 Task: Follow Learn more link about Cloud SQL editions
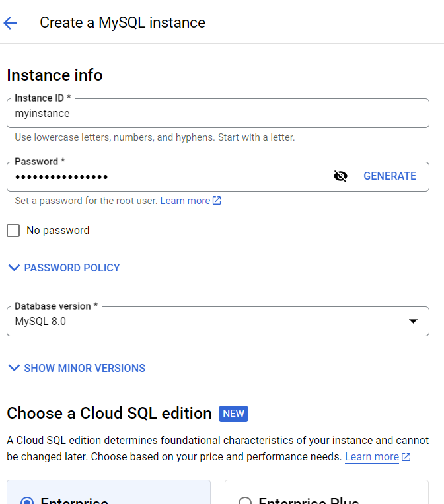(x=372, y=457)
